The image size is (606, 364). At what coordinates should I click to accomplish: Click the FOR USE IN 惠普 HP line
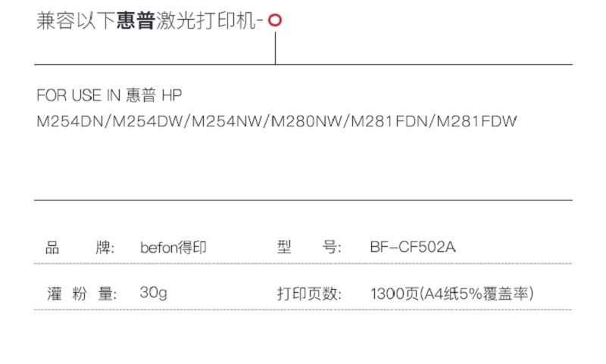click(x=109, y=95)
